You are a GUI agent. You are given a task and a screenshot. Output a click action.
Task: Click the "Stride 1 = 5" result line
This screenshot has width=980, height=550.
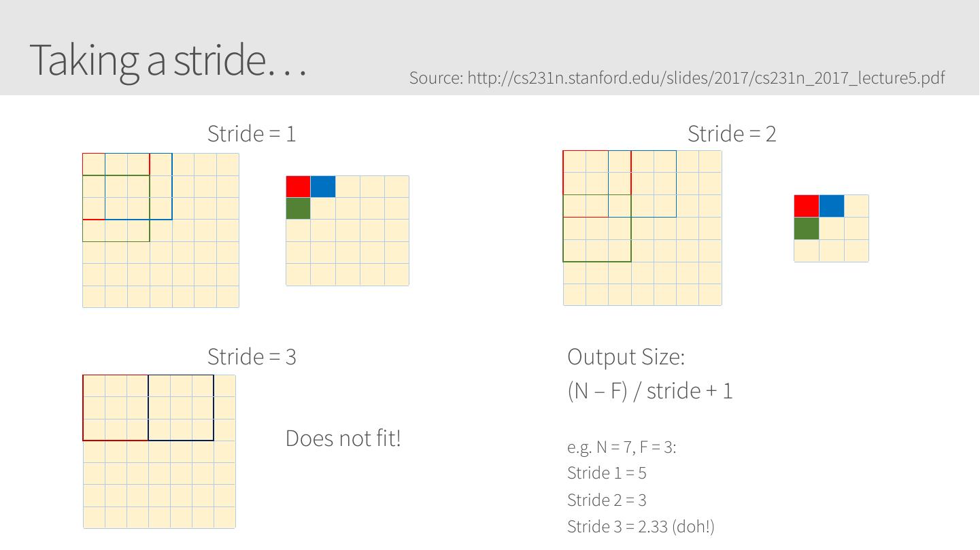coord(607,473)
